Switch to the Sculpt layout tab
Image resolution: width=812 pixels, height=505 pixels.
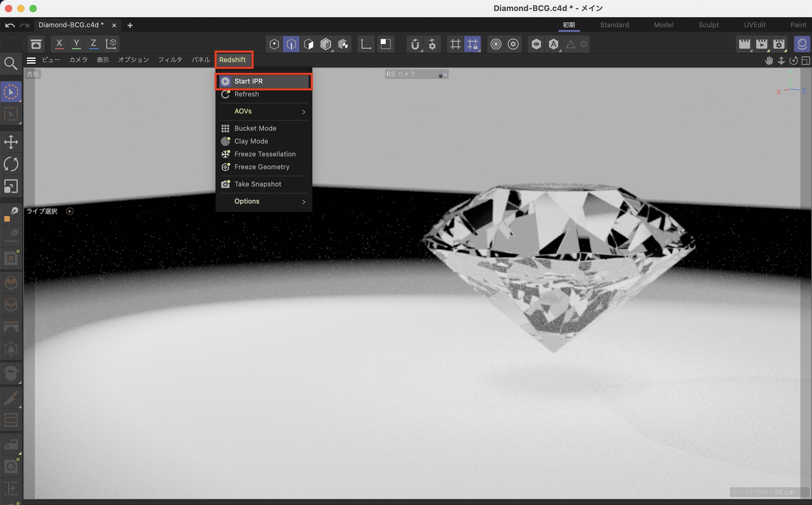tap(708, 25)
